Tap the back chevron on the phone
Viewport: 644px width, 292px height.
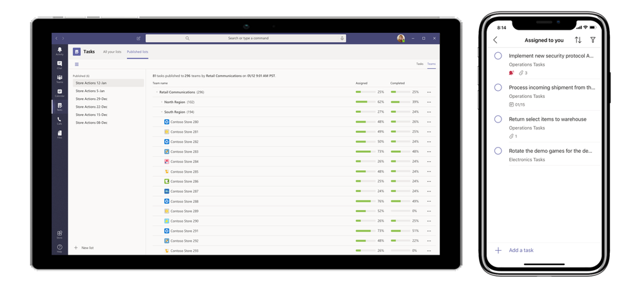point(495,40)
